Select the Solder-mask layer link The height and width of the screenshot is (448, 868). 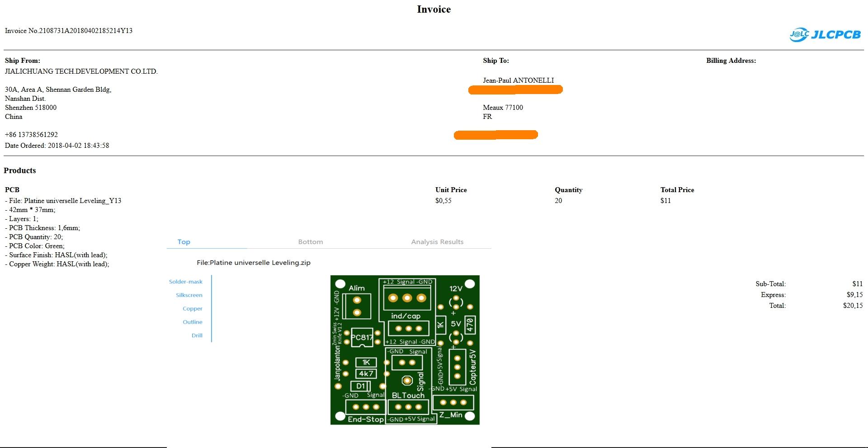click(186, 282)
